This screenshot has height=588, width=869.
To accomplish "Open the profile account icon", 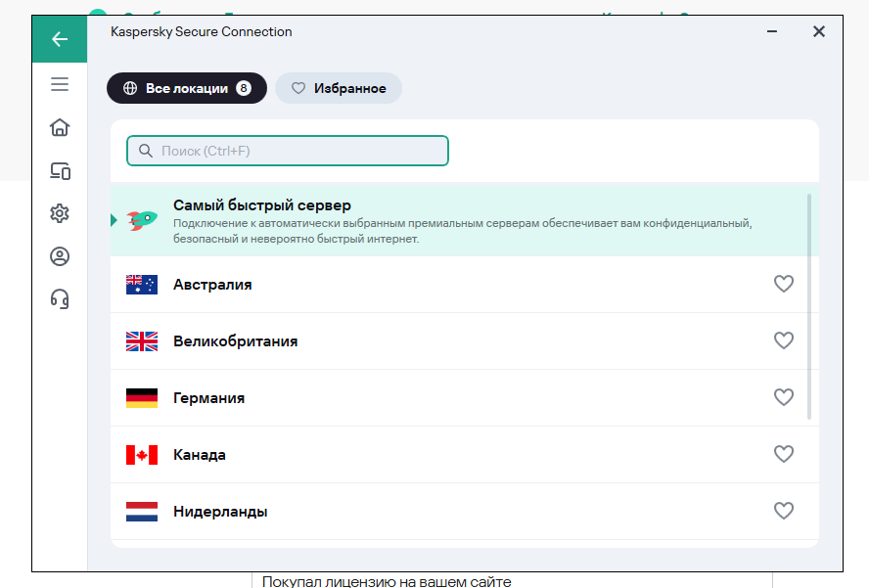I will [x=60, y=256].
